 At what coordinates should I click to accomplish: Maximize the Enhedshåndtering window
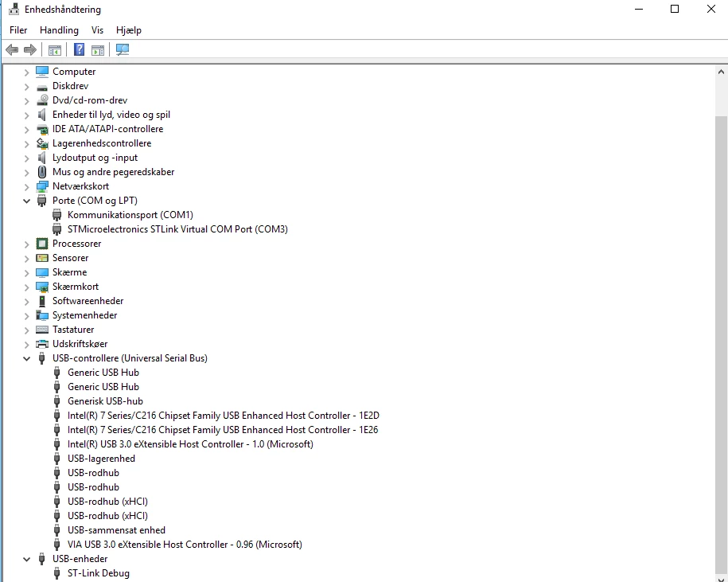pyautogui.click(x=675, y=9)
